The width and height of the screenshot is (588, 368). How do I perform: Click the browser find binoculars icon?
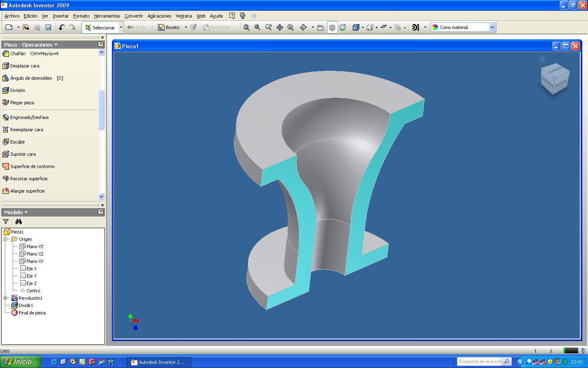[18, 222]
